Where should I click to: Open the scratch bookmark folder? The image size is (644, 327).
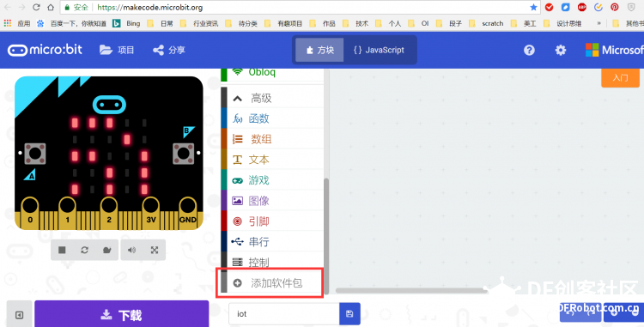(x=486, y=23)
